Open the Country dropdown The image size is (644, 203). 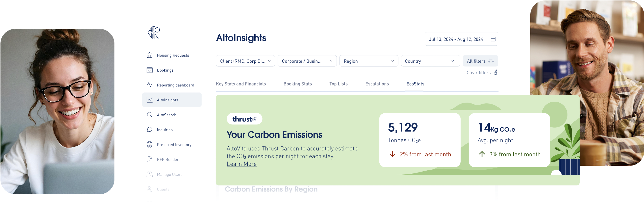(430, 61)
